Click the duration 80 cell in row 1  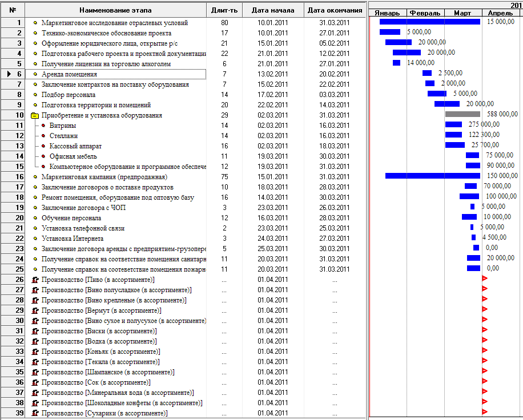[224, 23]
